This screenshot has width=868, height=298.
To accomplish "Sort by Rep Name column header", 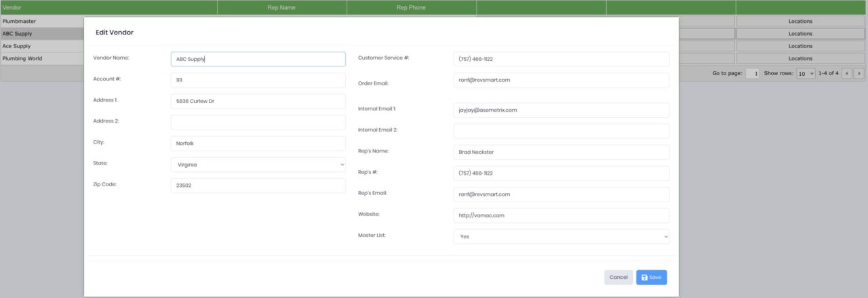I will click(x=282, y=7).
